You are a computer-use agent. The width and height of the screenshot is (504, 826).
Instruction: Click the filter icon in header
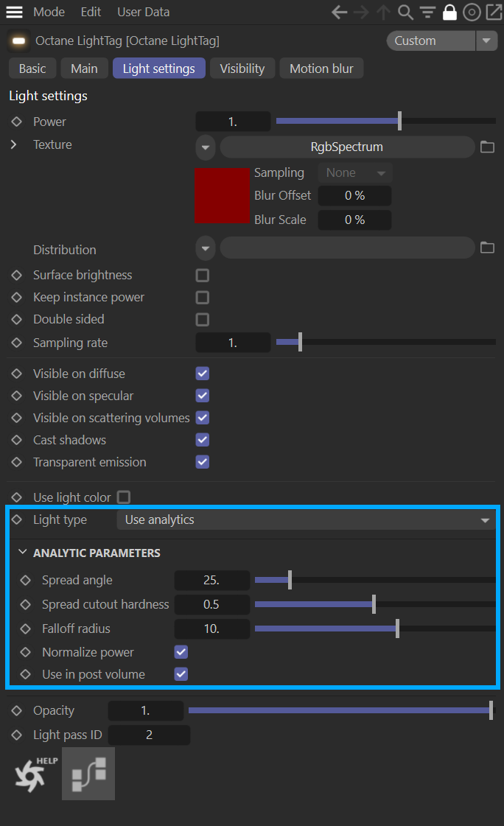[427, 13]
